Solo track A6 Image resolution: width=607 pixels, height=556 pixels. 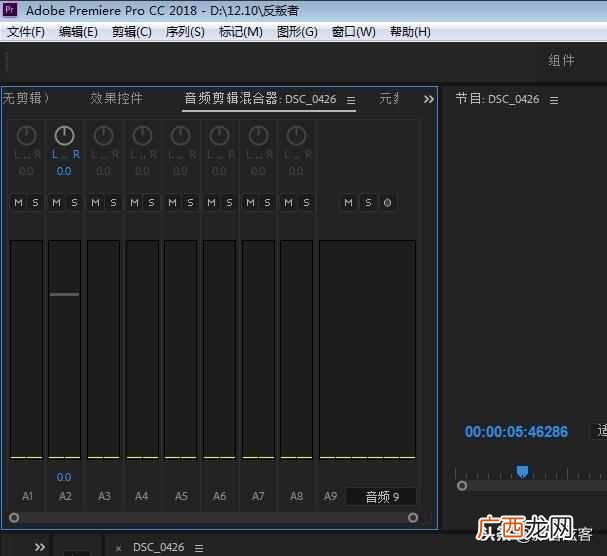(229, 202)
